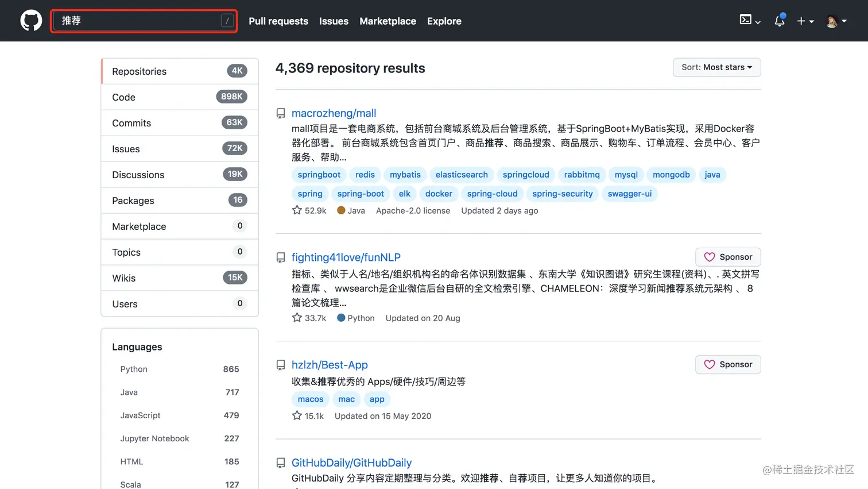This screenshot has width=868, height=489.
Task: Click the rabbitmq topic tag
Action: tap(582, 175)
